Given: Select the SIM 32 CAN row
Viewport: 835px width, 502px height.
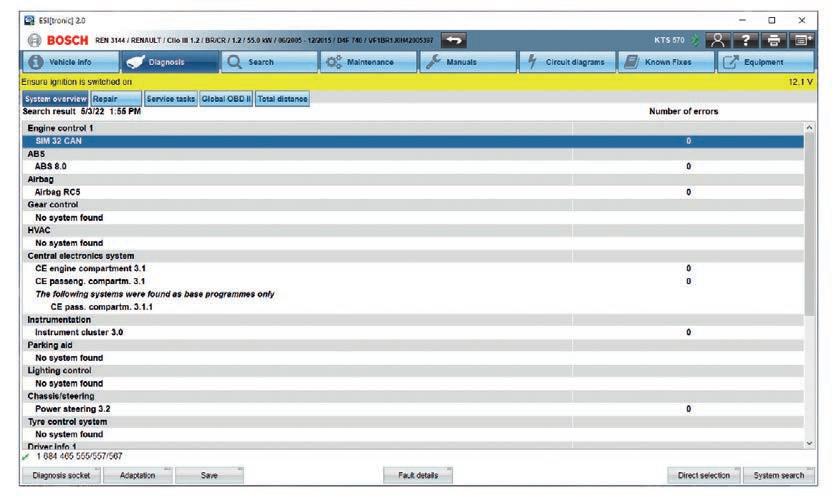Looking at the screenshot, I should tap(413, 141).
